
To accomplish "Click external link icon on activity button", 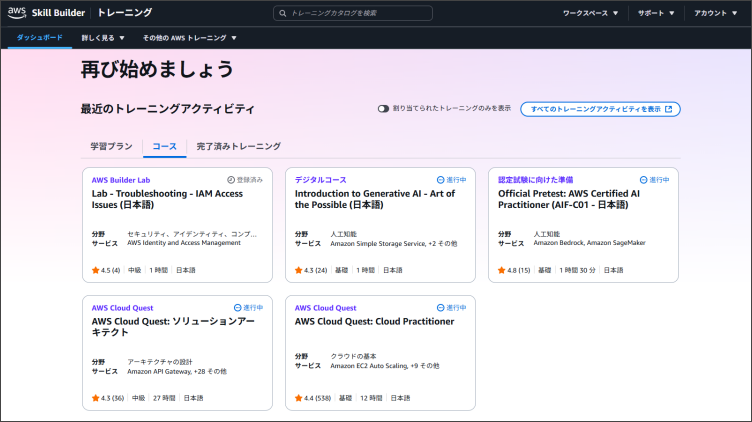I will point(669,109).
